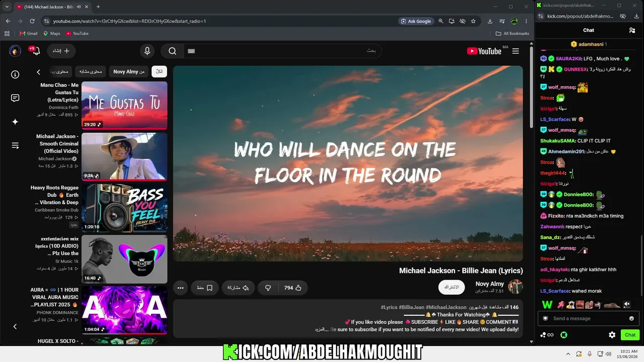
Task: Open the Me Gustas Tu video thumbnail
Action: [x=124, y=106]
